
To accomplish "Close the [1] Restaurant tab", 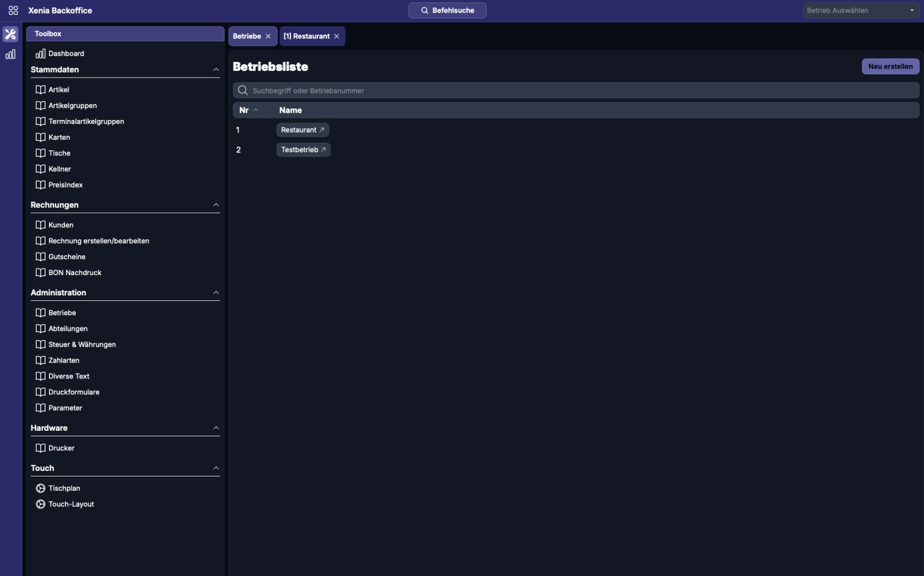I will tap(337, 36).
